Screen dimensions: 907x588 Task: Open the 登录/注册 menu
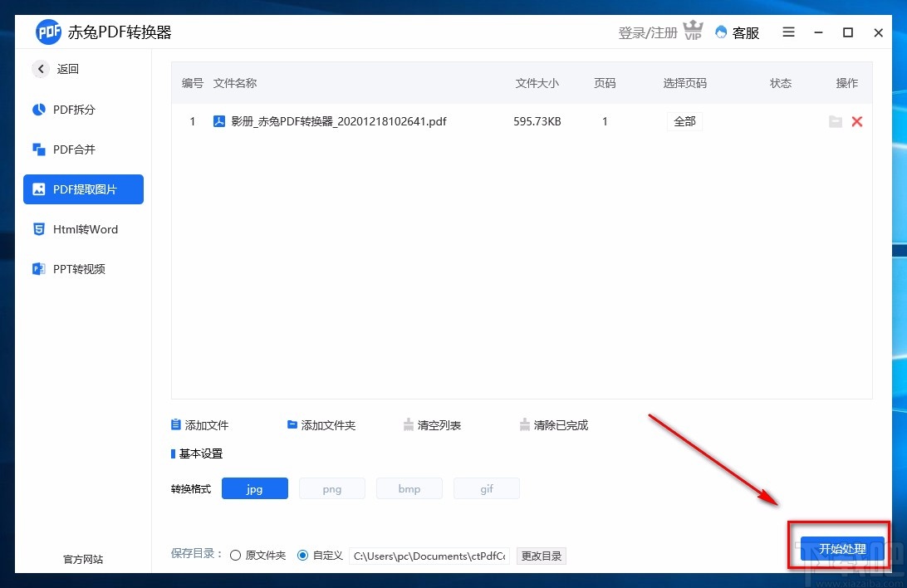[x=646, y=32]
